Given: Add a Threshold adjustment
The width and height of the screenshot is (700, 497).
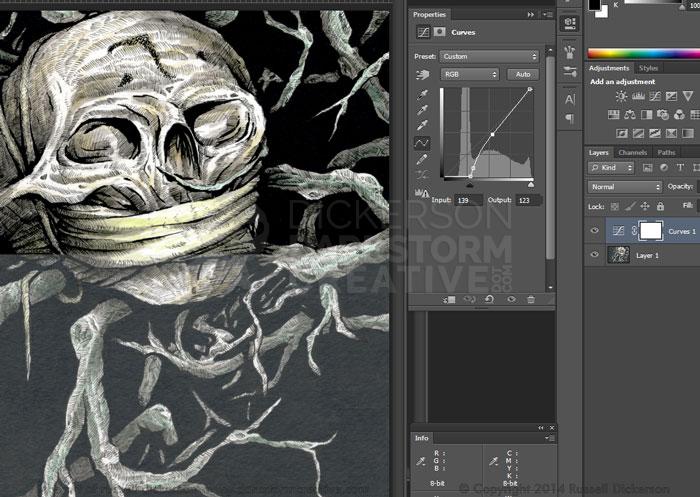Looking at the screenshot, I should (655, 133).
